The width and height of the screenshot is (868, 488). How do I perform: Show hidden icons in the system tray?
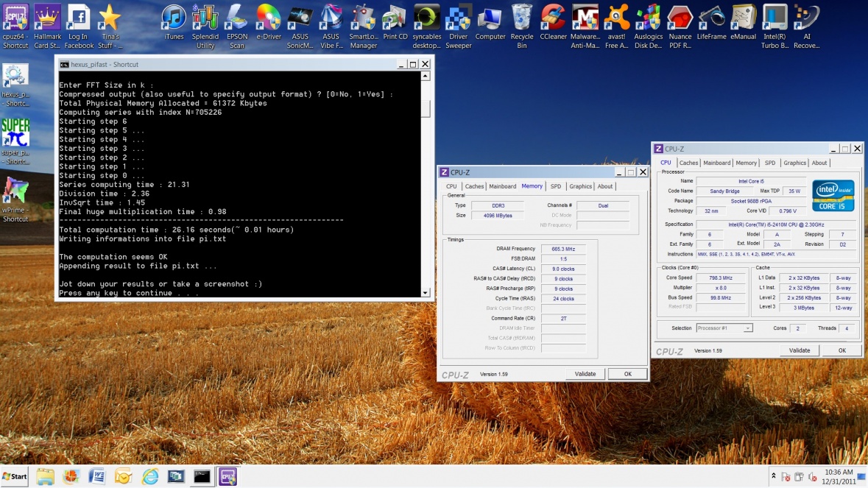[773, 476]
